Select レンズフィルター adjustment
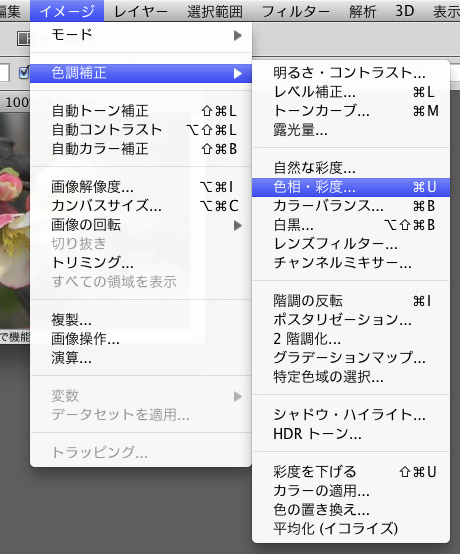 (x=351, y=244)
